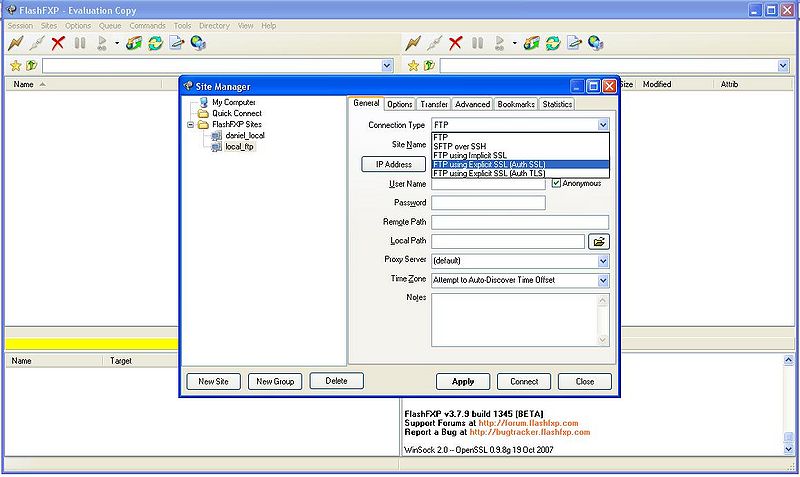Click the bugtracker.flashfxp.com link
The height and width of the screenshot is (477, 800).
pyautogui.click(x=529, y=432)
